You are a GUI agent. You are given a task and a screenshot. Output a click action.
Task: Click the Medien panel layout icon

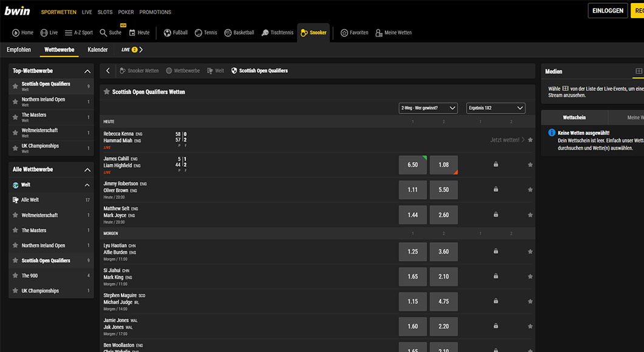pos(639,72)
